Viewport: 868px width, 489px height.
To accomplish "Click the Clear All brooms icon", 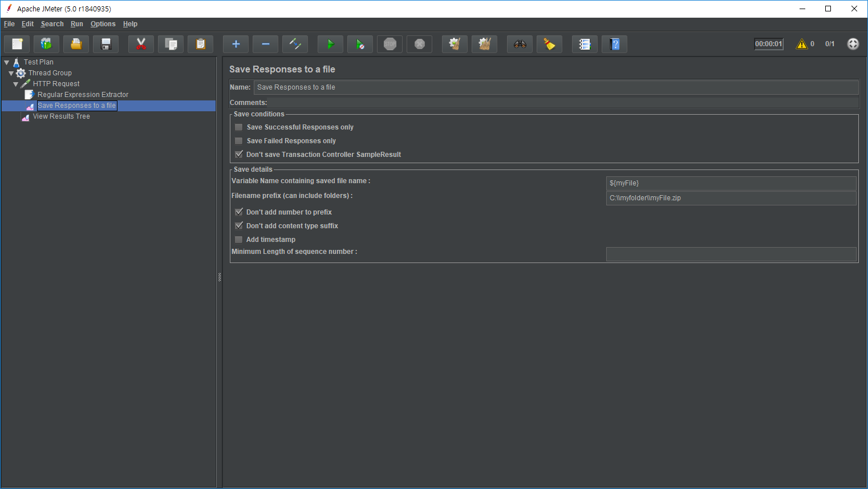I will pos(485,44).
